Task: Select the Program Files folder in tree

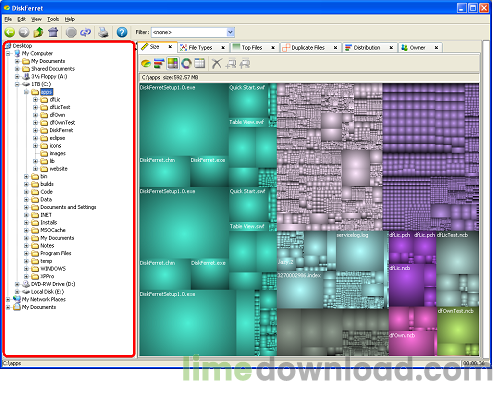Action: 55,253
